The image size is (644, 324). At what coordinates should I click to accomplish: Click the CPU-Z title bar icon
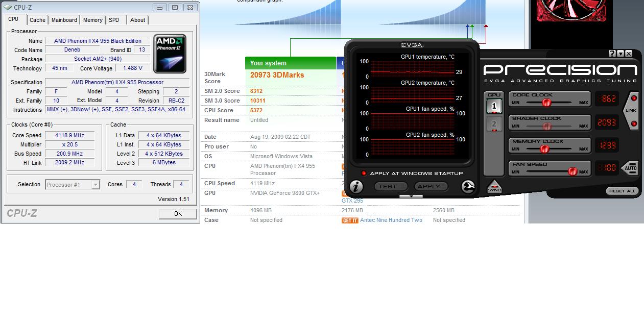8,8
